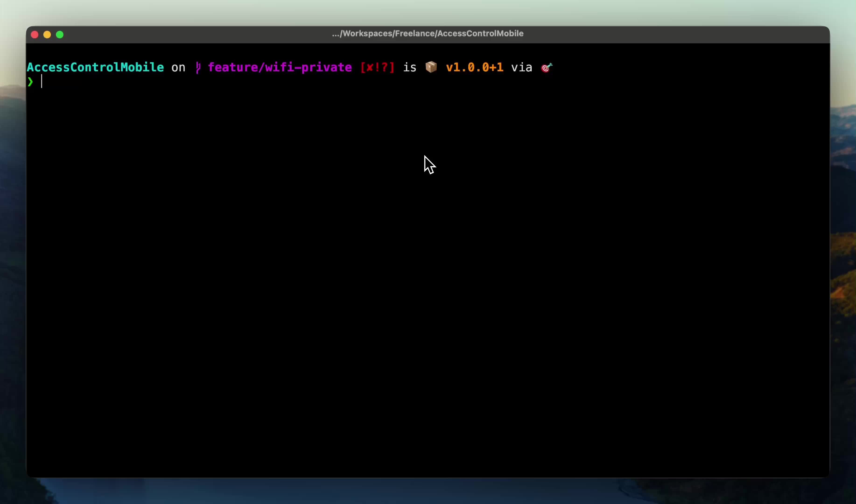Click the git branch symbol in prompt
Viewport: 856px width, 504px height.
(x=198, y=67)
